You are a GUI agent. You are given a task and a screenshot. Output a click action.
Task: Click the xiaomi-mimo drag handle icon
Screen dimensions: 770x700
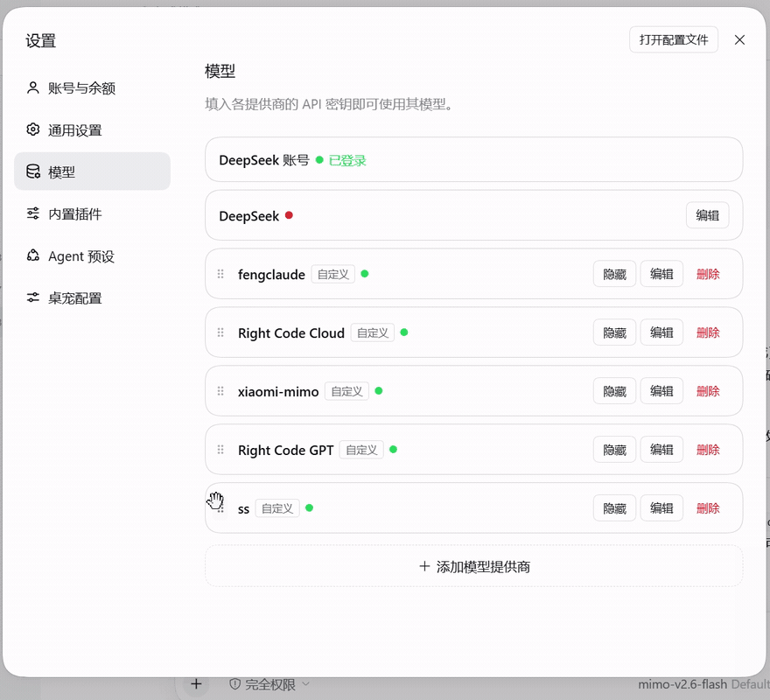(x=220, y=391)
